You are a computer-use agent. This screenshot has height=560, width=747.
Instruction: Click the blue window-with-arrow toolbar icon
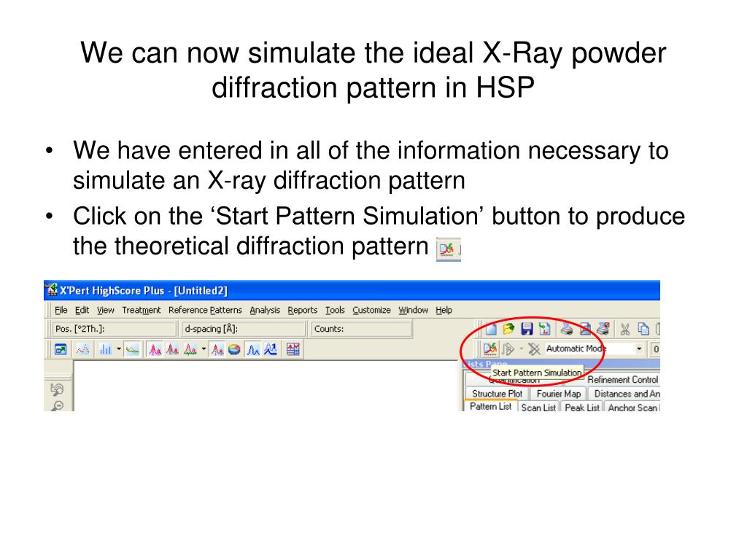61,349
